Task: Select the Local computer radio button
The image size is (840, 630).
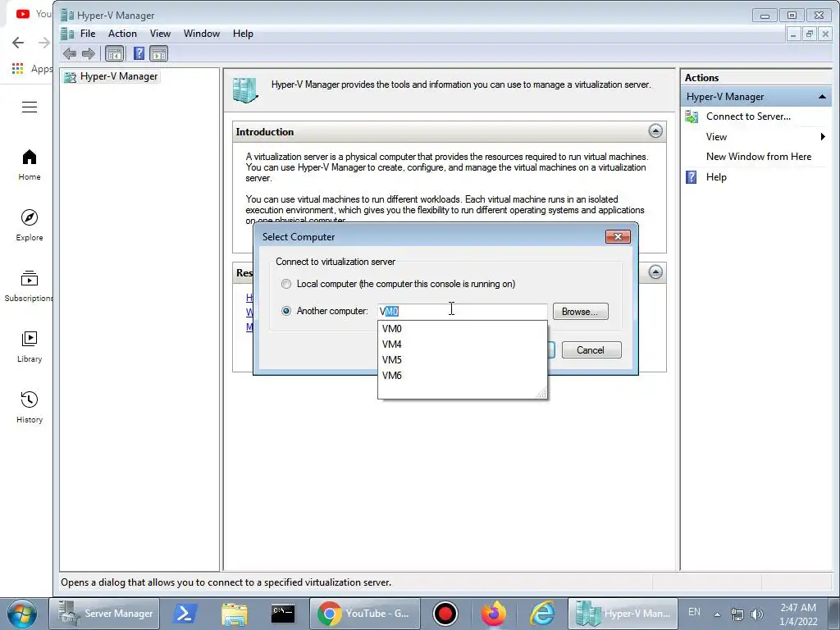Action: coord(286,284)
